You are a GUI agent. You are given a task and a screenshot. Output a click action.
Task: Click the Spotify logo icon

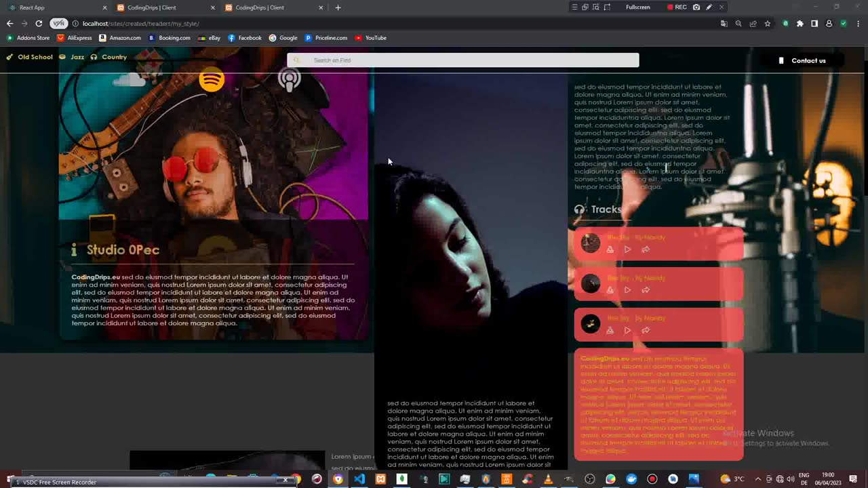(x=212, y=80)
